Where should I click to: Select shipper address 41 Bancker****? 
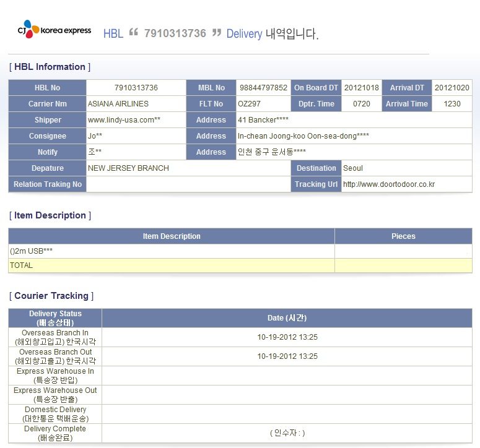[x=263, y=120]
